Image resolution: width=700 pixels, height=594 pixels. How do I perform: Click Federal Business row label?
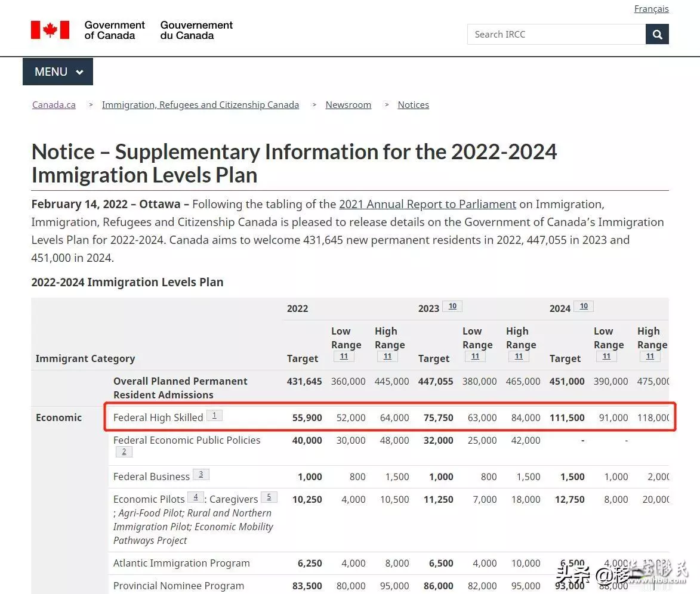point(152,477)
